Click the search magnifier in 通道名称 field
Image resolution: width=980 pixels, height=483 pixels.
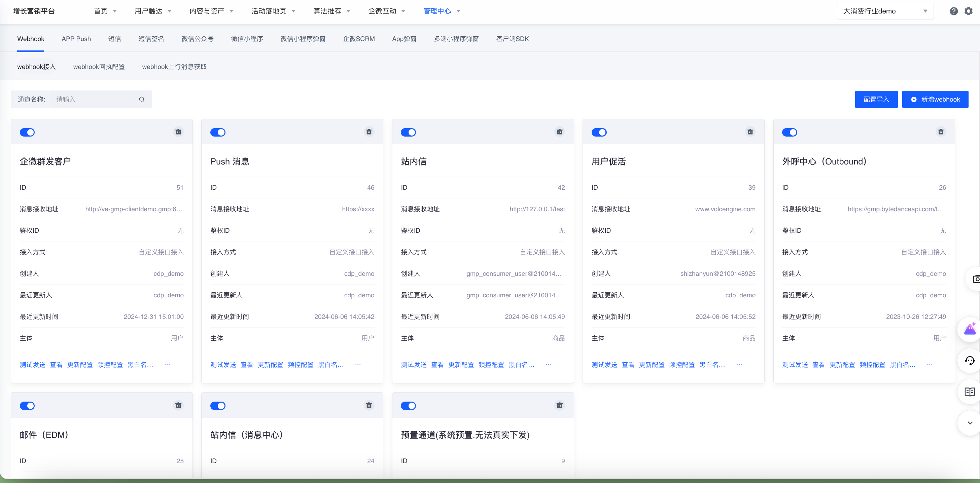point(142,99)
